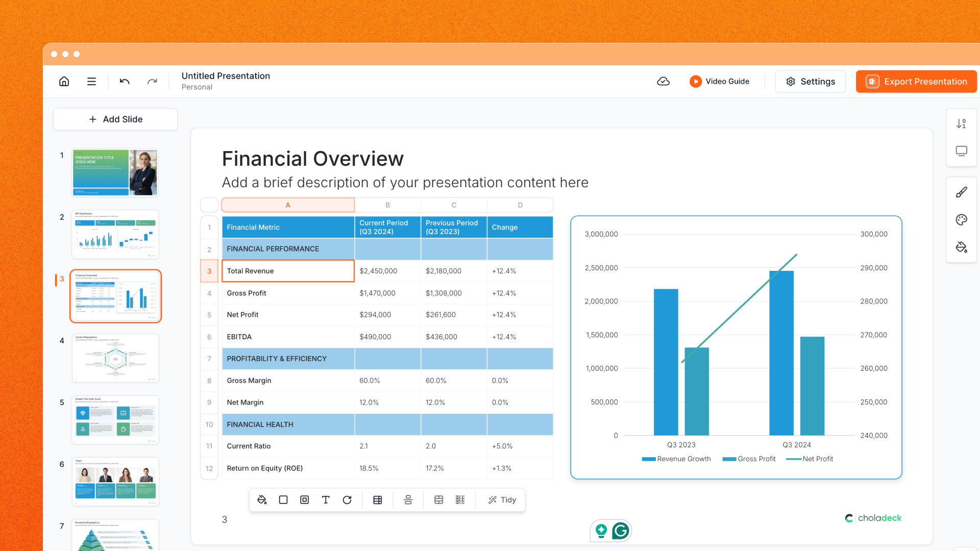Select slide 3 Financial Overview thumbnail
The height and width of the screenshot is (551, 980).
coord(115,296)
